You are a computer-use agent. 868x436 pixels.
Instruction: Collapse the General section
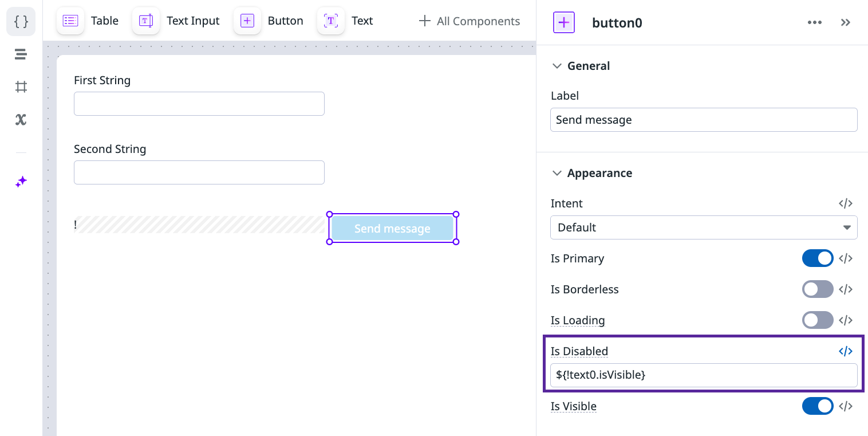[x=557, y=65]
